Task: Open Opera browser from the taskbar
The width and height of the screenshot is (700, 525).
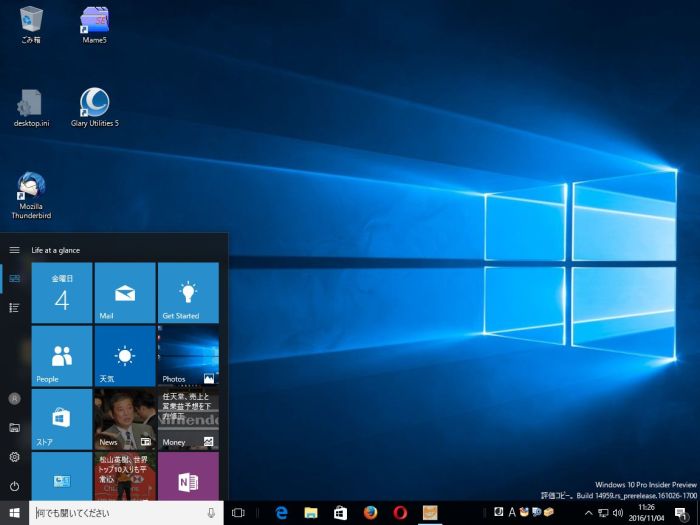Action: tap(400, 512)
